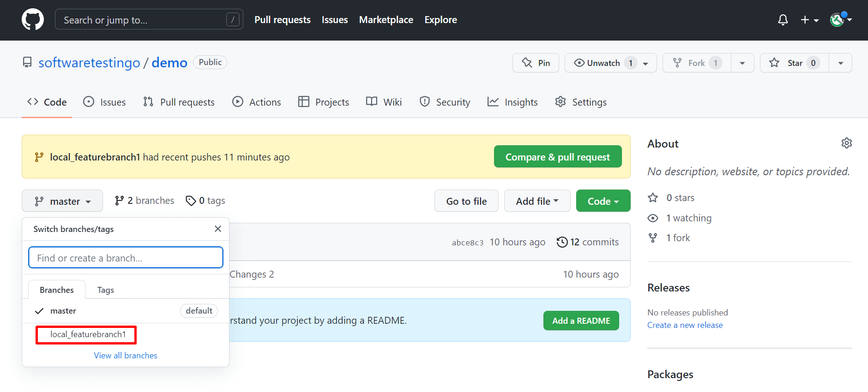Viewport: 868px width, 392px height.
Task: Open the notifications bell
Action: [783, 20]
